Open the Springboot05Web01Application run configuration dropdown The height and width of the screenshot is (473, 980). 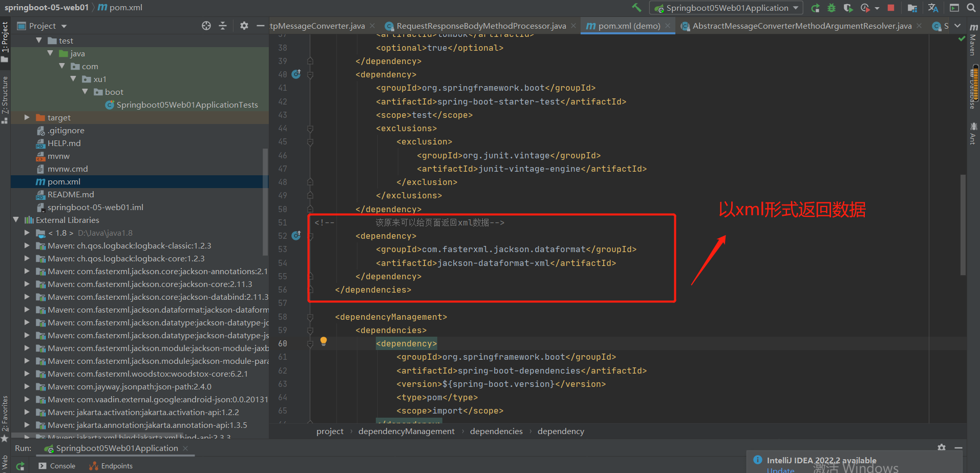tap(726, 8)
